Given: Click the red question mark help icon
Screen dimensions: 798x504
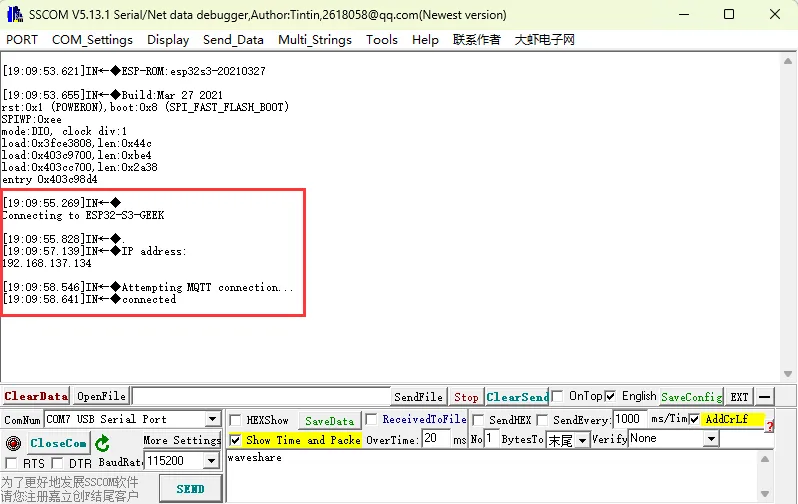Looking at the screenshot, I should 770,426.
